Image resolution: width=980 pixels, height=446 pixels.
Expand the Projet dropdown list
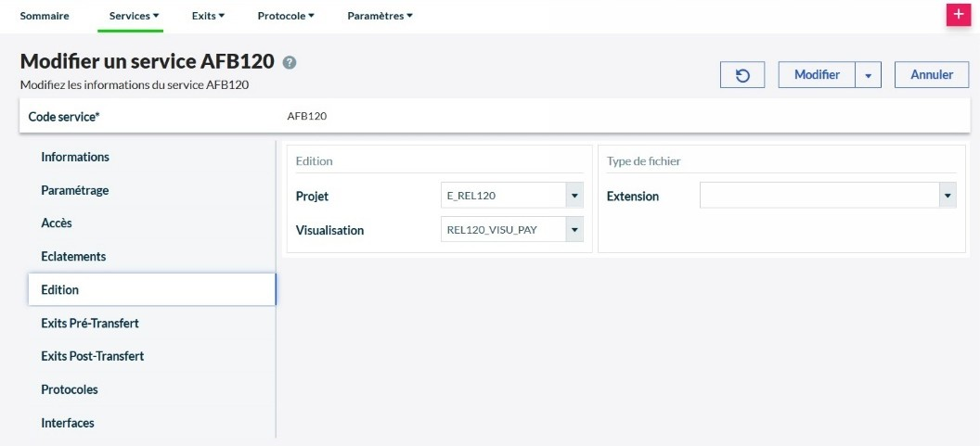574,196
